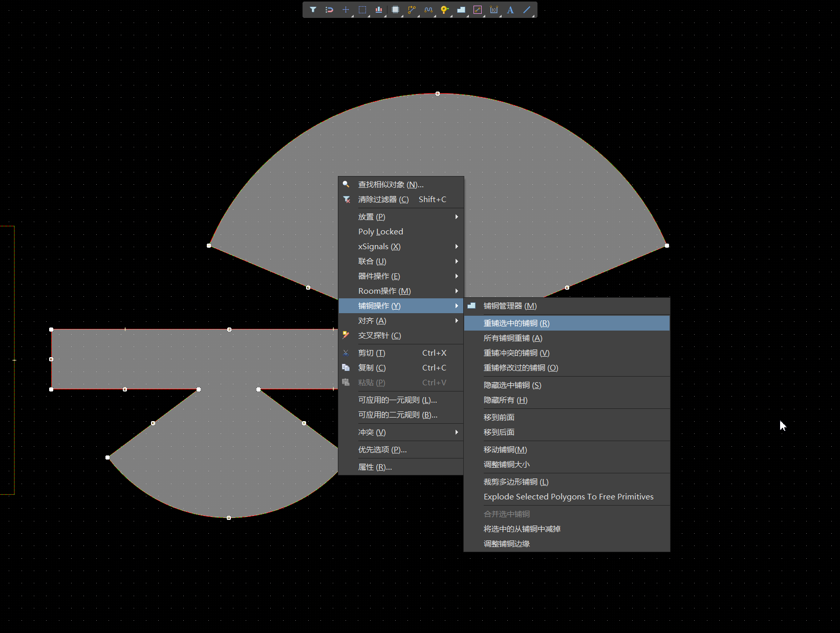The width and height of the screenshot is (840, 633).
Task: Click the top vertex handle of the arc polygon
Action: coord(438,94)
